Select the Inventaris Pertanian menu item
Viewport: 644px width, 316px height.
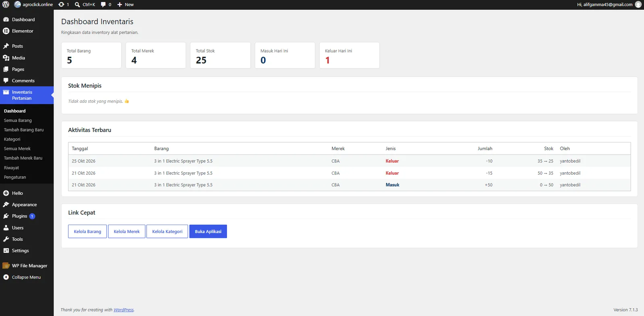click(27, 95)
